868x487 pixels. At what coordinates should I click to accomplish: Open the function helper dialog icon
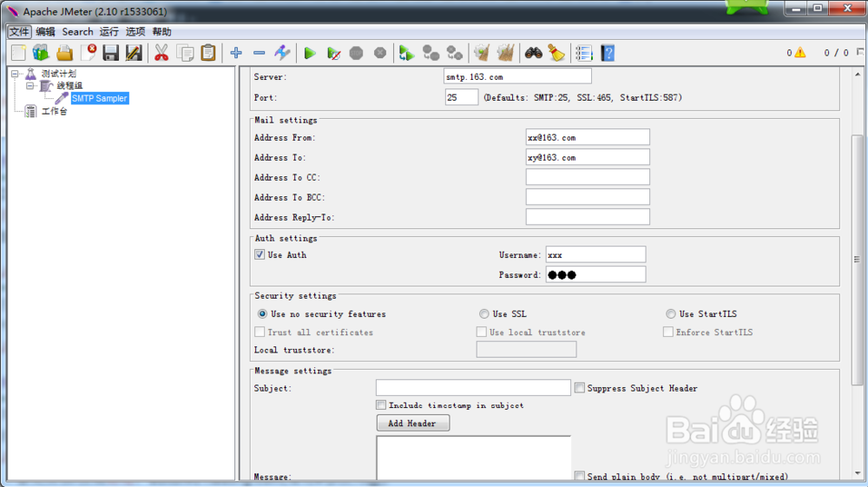[x=584, y=53]
